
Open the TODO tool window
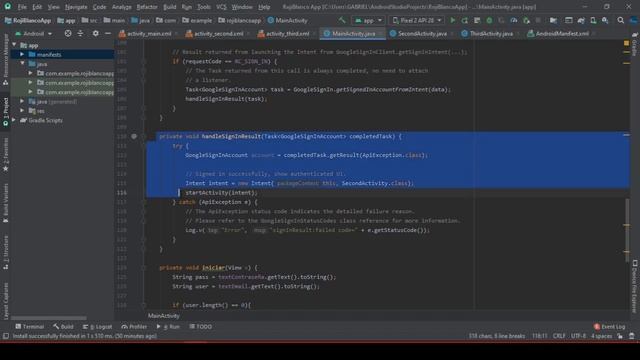200,327
